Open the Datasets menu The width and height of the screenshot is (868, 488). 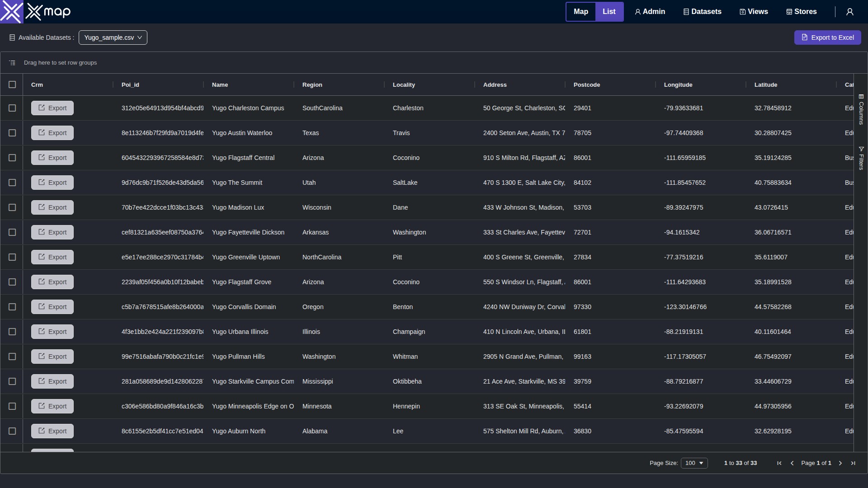coord(702,12)
